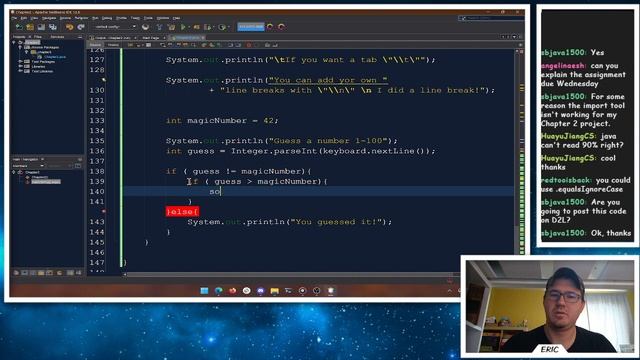Image resolution: width=640 pixels, height=360 pixels.
Task: Click the Shift Line Right editor icon
Action: [x=238, y=45]
